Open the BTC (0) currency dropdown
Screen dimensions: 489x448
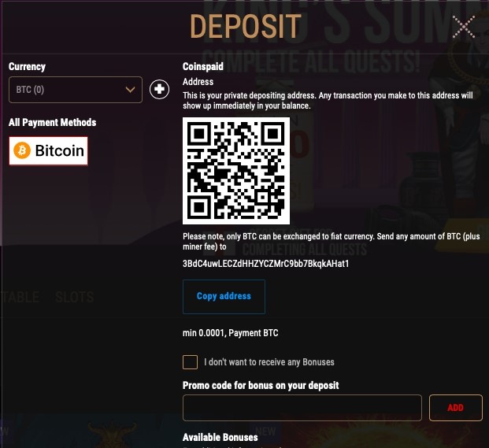(x=76, y=90)
